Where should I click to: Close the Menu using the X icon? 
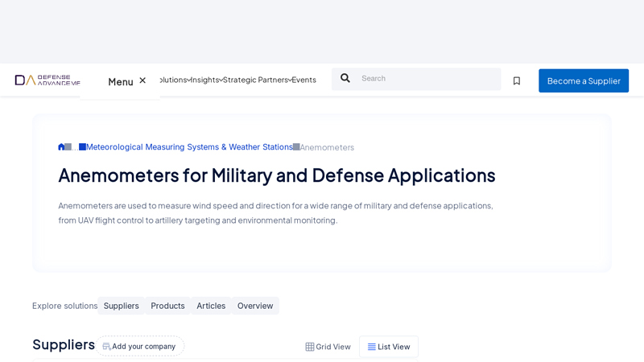click(x=142, y=80)
